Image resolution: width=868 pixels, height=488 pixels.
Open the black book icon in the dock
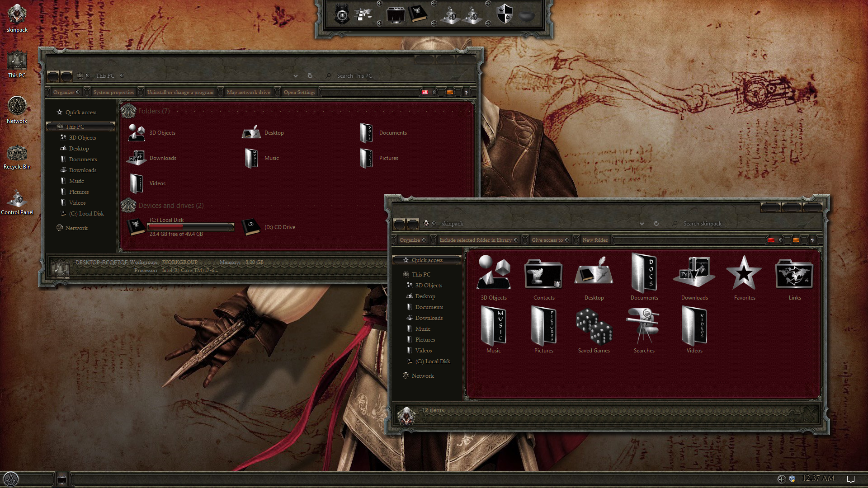(418, 14)
